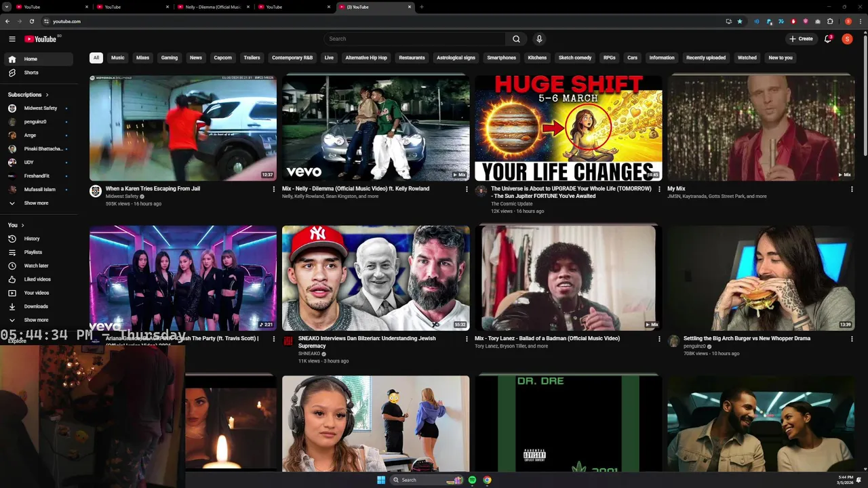Open 'Settling the Big Arch Burger' video title
The width and height of the screenshot is (868, 488).
747,338
